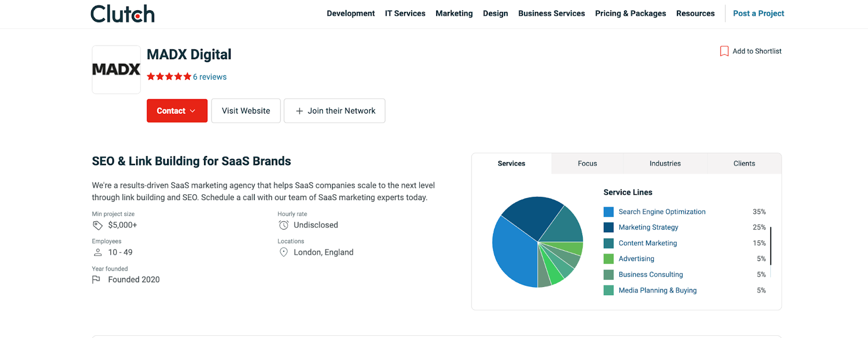Screen dimensions: 868x338
Task: Click the Marketing Strategy link
Action: point(648,227)
